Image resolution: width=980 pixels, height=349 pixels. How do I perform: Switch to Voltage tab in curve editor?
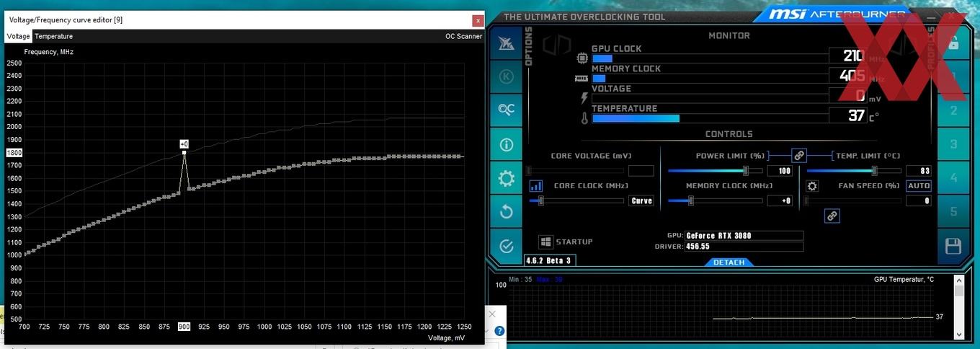point(19,36)
